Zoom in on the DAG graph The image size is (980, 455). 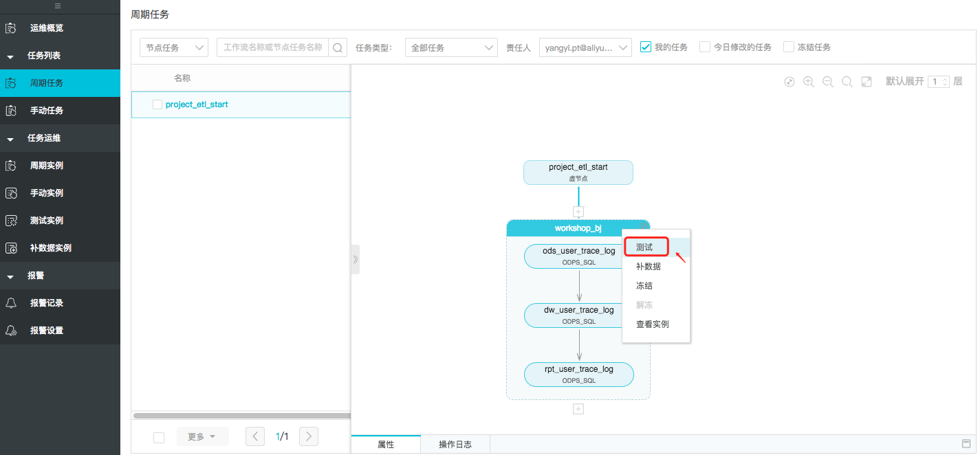[x=809, y=82]
